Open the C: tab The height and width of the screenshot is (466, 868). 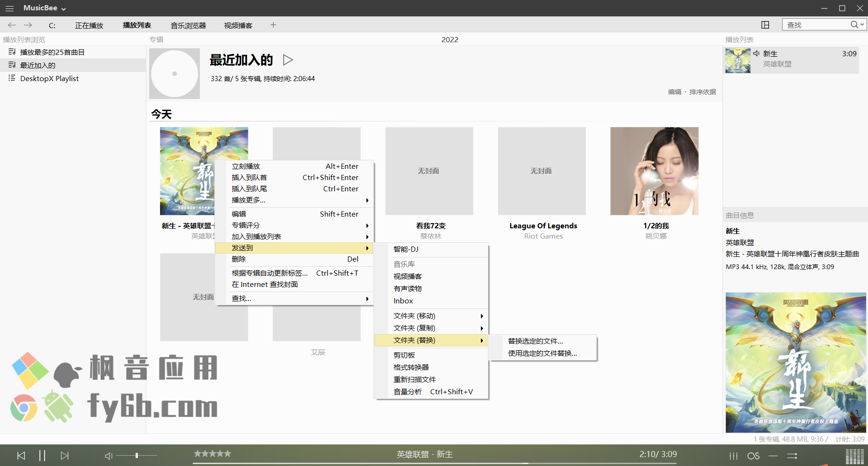pos(52,25)
